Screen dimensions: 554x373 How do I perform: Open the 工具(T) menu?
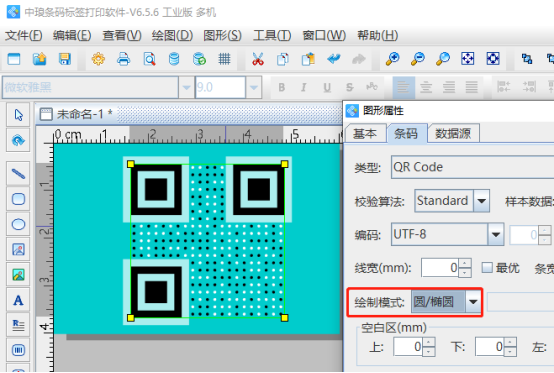[x=272, y=36]
